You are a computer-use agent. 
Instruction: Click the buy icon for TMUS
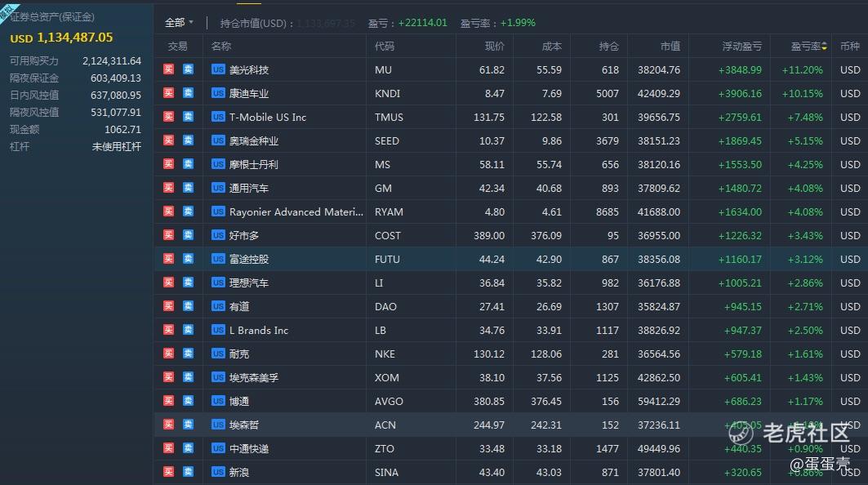point(169,117)
